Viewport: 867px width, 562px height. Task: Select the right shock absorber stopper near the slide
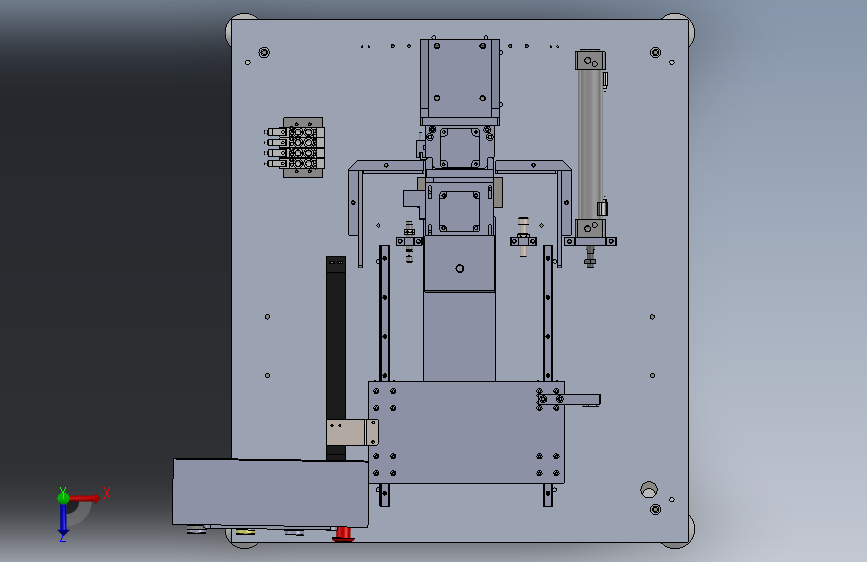(x=523, y=237)
